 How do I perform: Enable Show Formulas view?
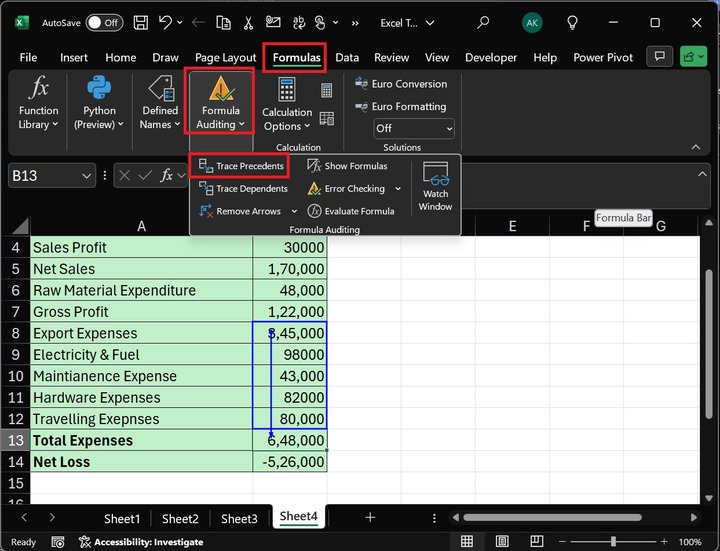347,166
